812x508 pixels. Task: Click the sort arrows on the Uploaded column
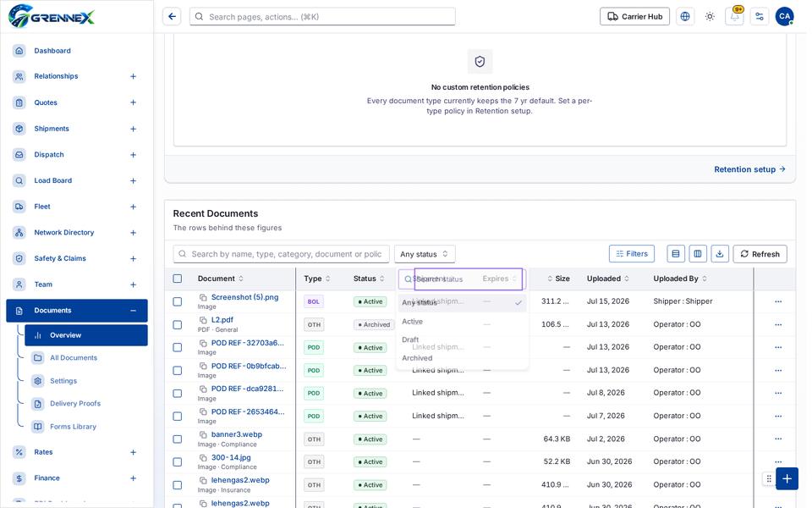coord(627,279)
